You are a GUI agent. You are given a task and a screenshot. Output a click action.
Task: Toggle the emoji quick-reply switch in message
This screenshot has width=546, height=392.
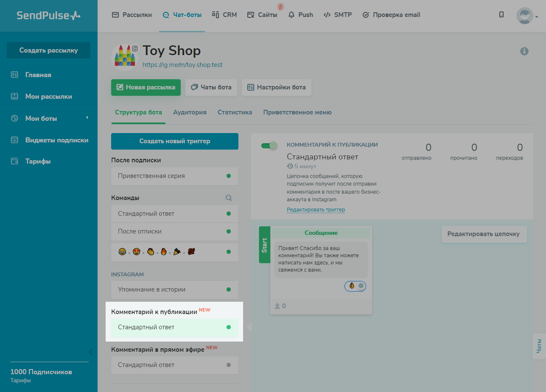coord(356,286)
